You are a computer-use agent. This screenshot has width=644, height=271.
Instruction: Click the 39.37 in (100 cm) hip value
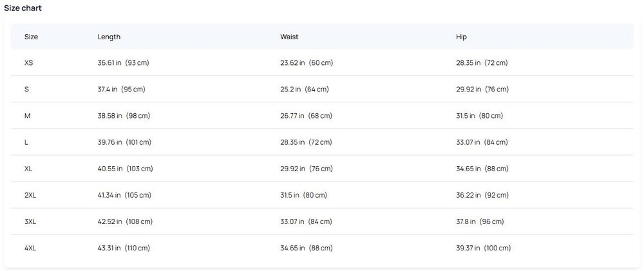click(483, 248)
